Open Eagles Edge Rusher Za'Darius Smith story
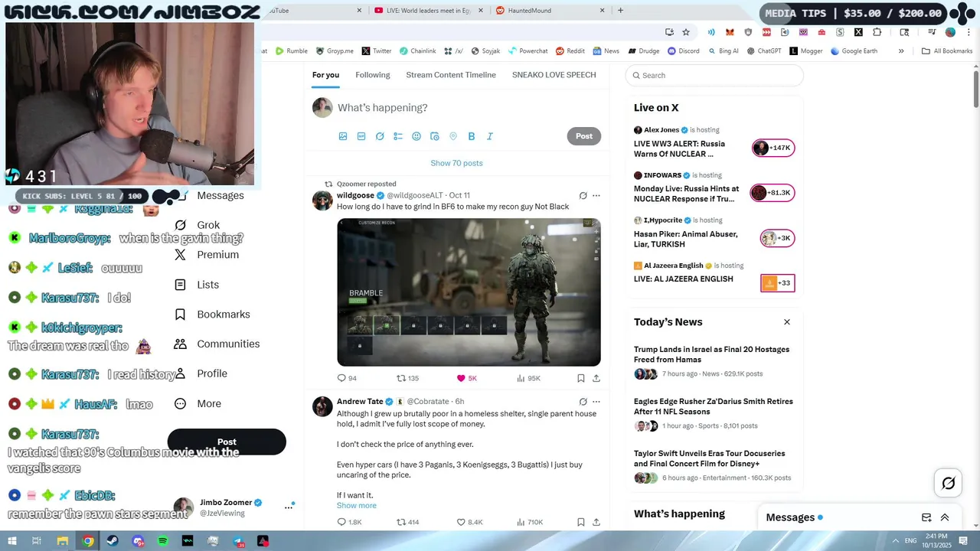 point(714,414)
